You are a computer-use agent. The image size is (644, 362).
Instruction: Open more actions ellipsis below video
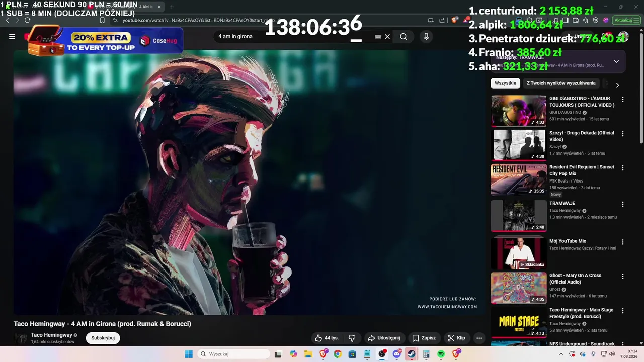tap(479, 338)
